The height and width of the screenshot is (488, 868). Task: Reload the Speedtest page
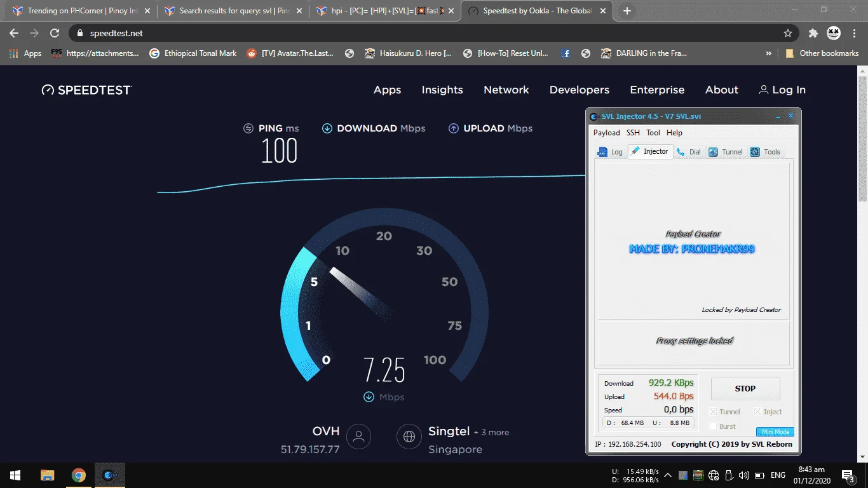click(x=55, y=33)
